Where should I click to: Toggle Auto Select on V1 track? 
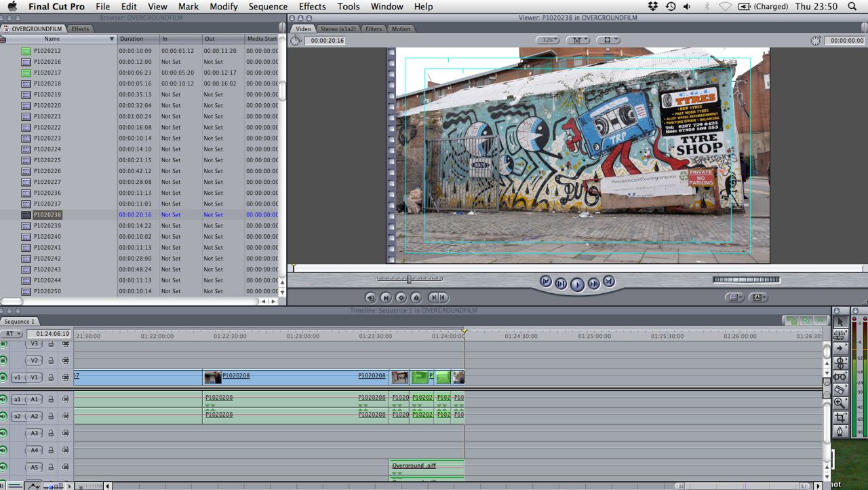click(66, 377)
